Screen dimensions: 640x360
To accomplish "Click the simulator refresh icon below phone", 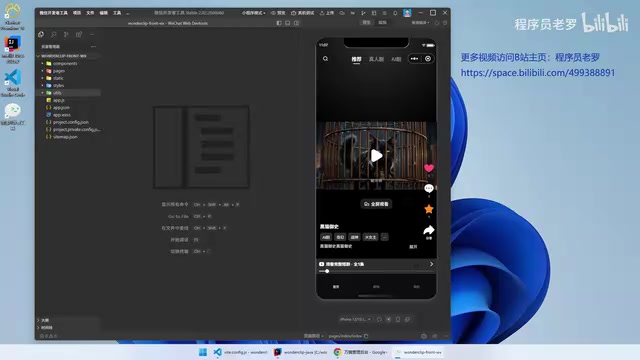I will coord(379,319).
